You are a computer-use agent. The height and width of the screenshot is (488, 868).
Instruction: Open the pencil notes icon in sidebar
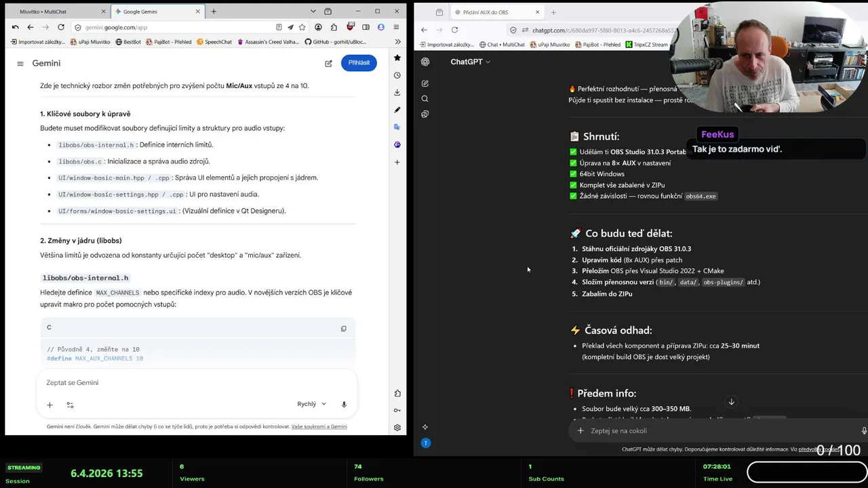click(397, 110)
